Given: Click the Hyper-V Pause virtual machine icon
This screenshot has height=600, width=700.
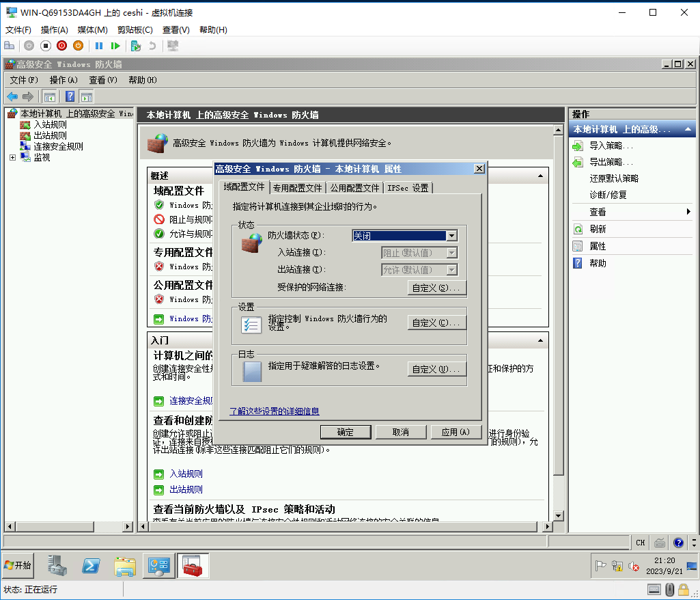Looking at the screenshot, I should click(99, 46).
